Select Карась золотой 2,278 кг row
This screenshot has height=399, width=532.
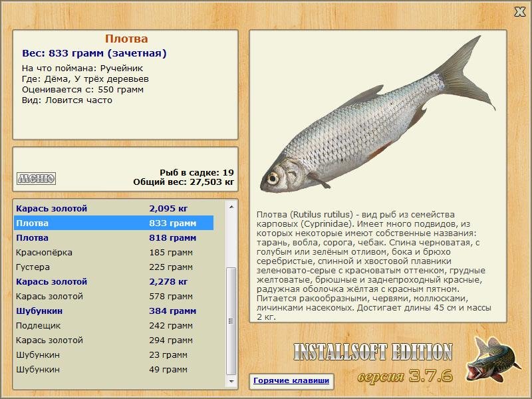coord(114,281)
